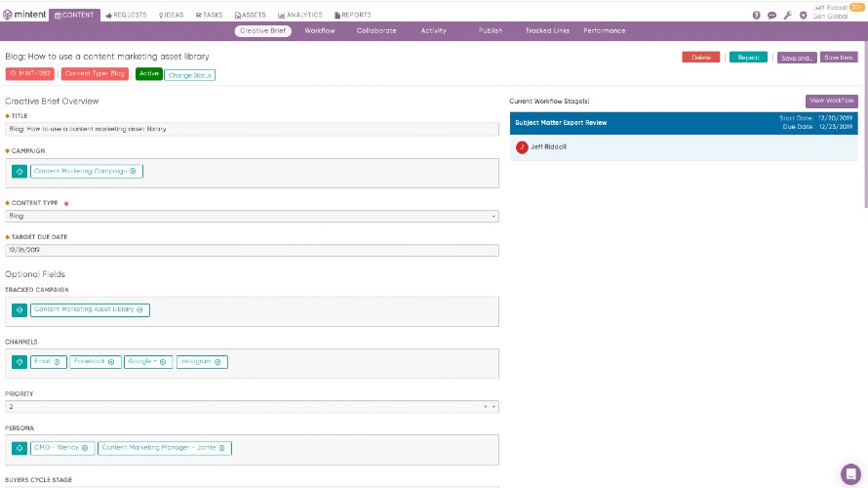This screenshot has width=868, height=488.
Task: Switch to the Activity tab
Action: click(x=433, y=31)
